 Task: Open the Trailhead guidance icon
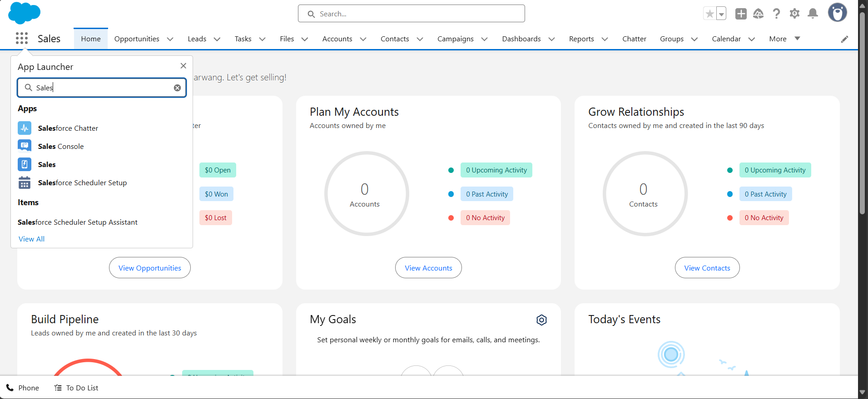(x=759, y=14)
